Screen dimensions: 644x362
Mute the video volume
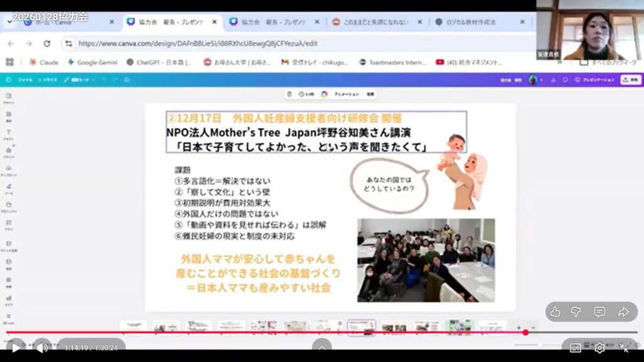[42, 347]
